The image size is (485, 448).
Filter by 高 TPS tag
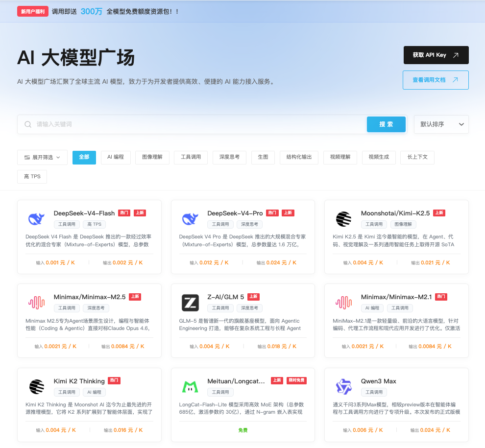(x=32, y=177)
